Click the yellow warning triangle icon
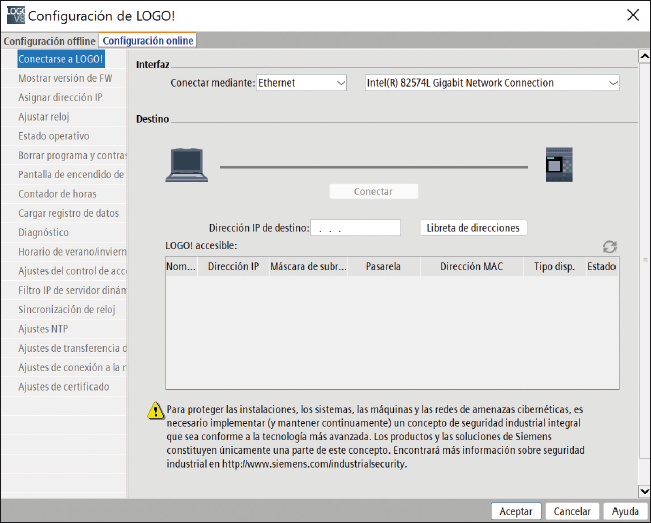Image resolution: width=651 pixels, height=523 pixels. pyautogui.click(x=155, y=410)
